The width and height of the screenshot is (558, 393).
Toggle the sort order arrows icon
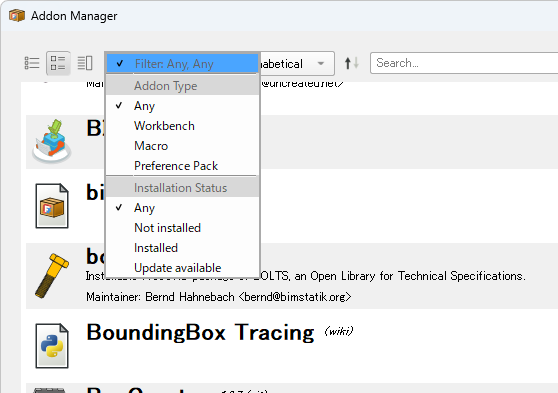click(352, 63)
